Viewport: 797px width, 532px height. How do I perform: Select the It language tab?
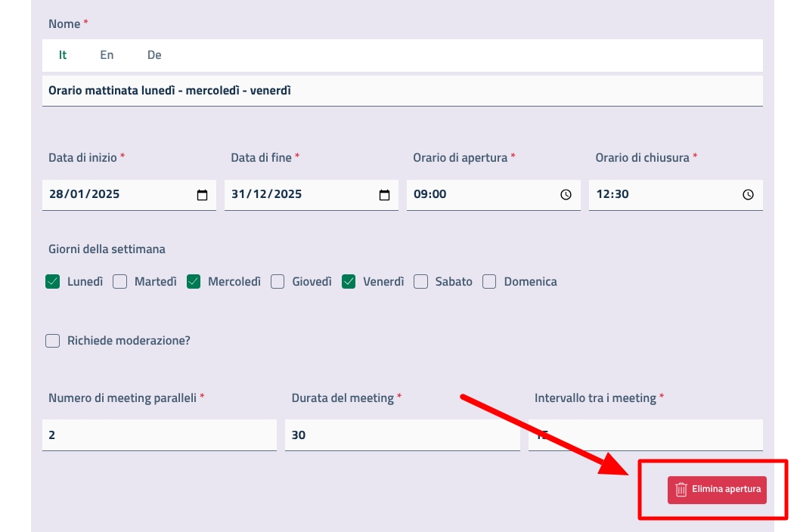[63, 55]
